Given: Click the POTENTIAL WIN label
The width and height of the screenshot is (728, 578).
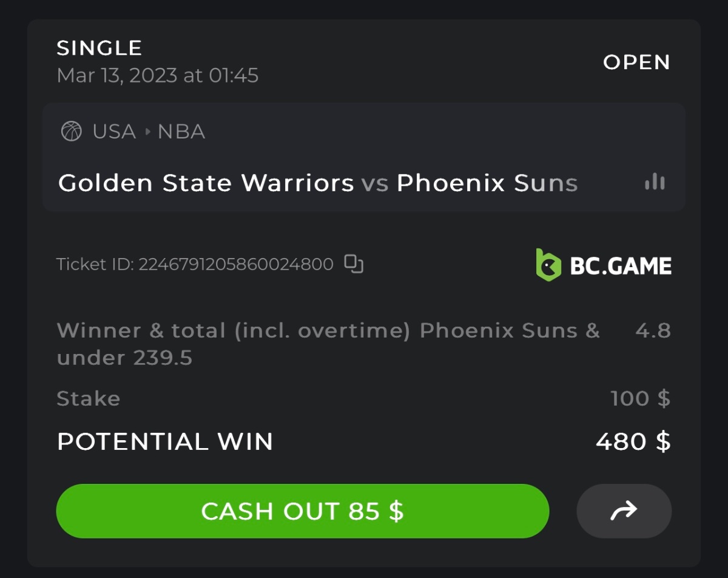Looking at the screenshot, I should point(165,441).
